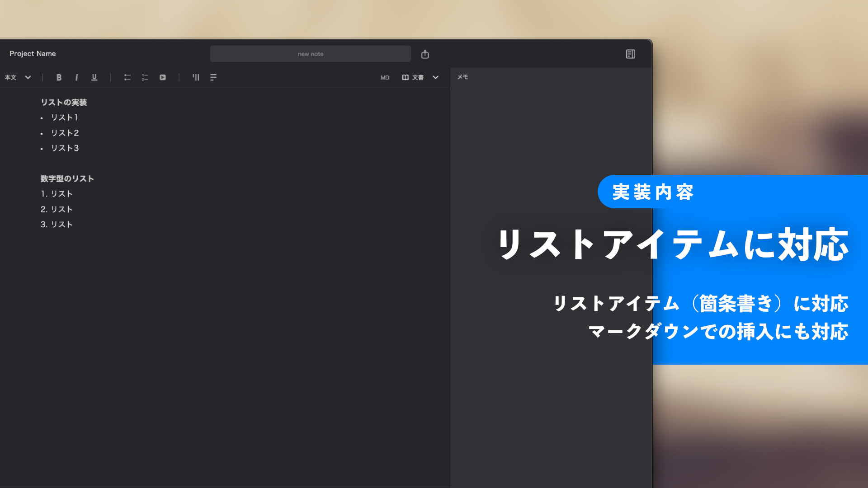Click numbered item 3. リスト
This screenshot has height=488, width=868.
point(57,225)
